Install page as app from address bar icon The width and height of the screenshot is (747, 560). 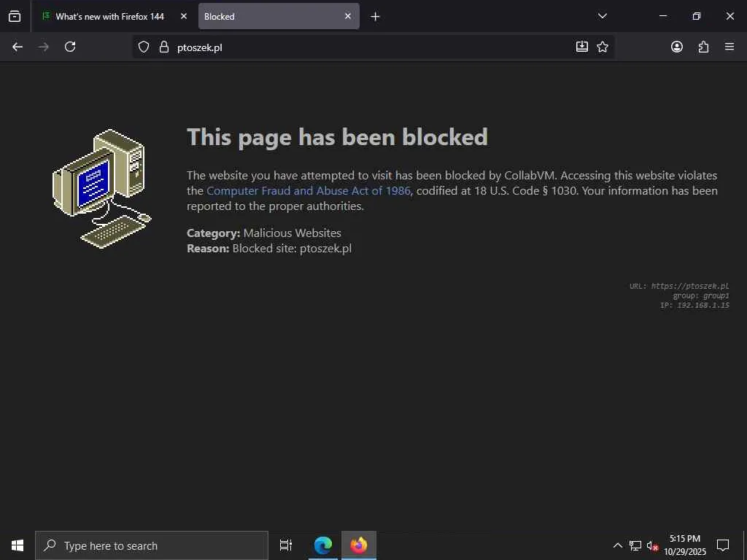(581, 47)
